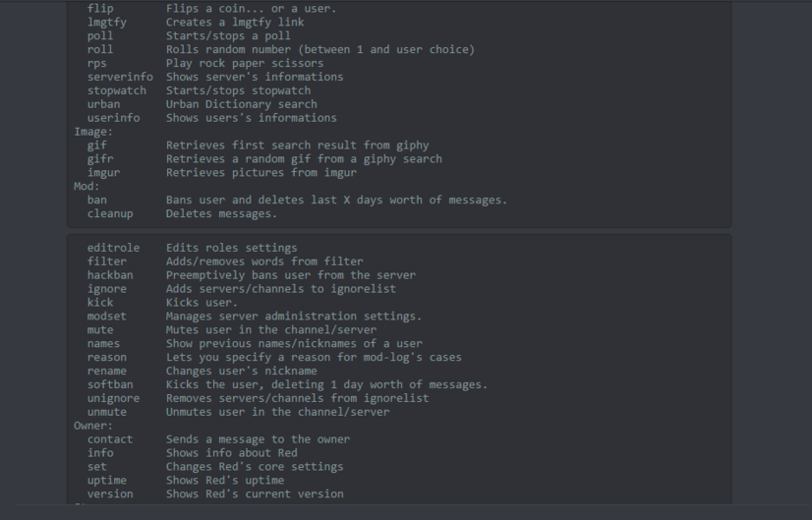Select the 'unignore' command text
This screenshot has height=520, width=812.
click(113, 398)
